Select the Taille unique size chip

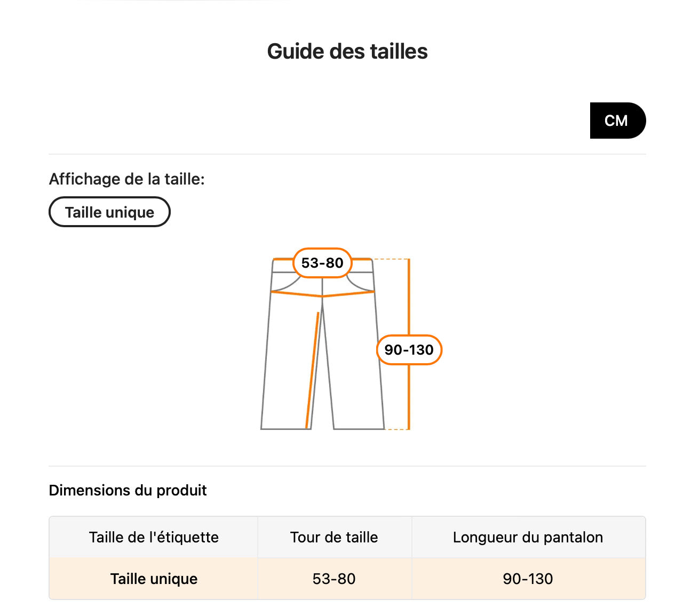[x=109, y=212]
